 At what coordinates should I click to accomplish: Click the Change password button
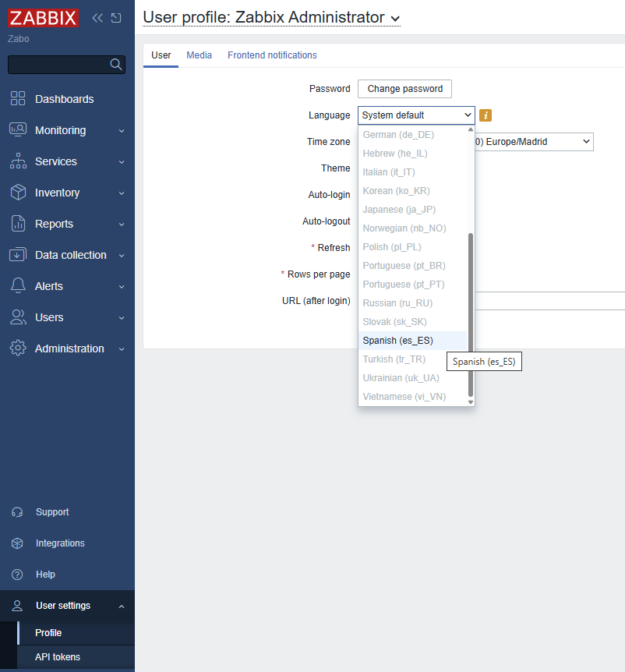point(404,88)
